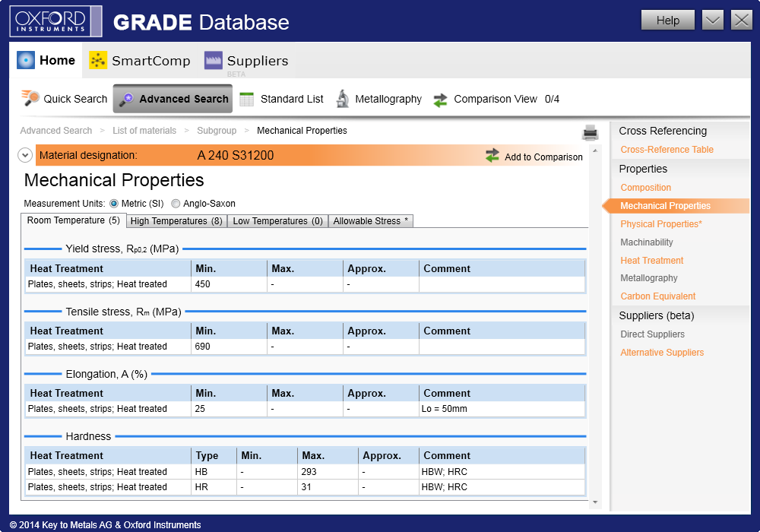Switch to the Room Temperature (5) tab
Screen dimensions: 760x532
(x=74, y=220)
